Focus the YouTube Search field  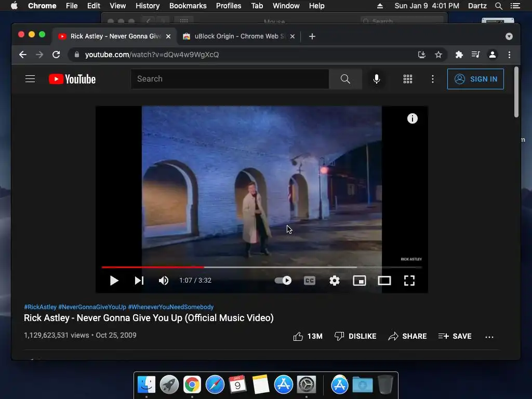tap(230, 79)
